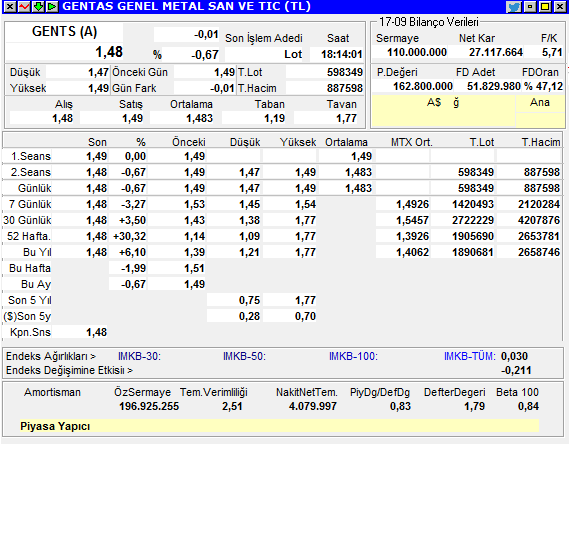Open the red line chart icon
569x542 pixels.
pyautogui.click(x=24, y=7)
